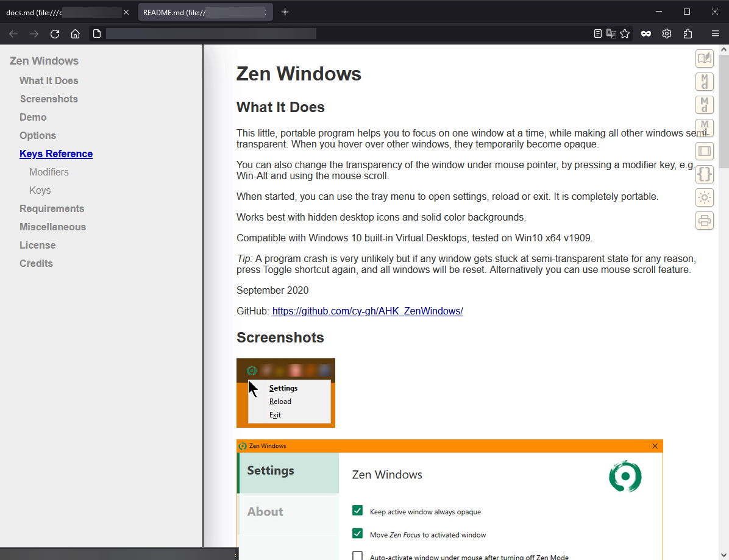Screen dimensions: 729x560
Task: Go back to the previous page
Action: 13,34
